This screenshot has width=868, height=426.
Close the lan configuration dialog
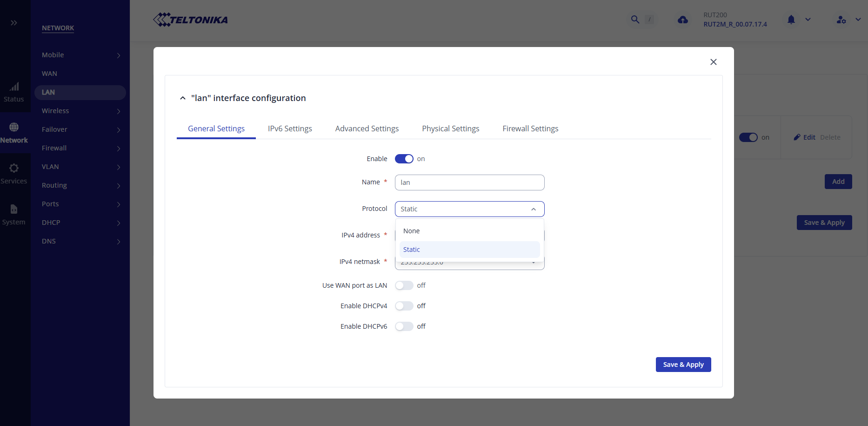tap(713, 62)
